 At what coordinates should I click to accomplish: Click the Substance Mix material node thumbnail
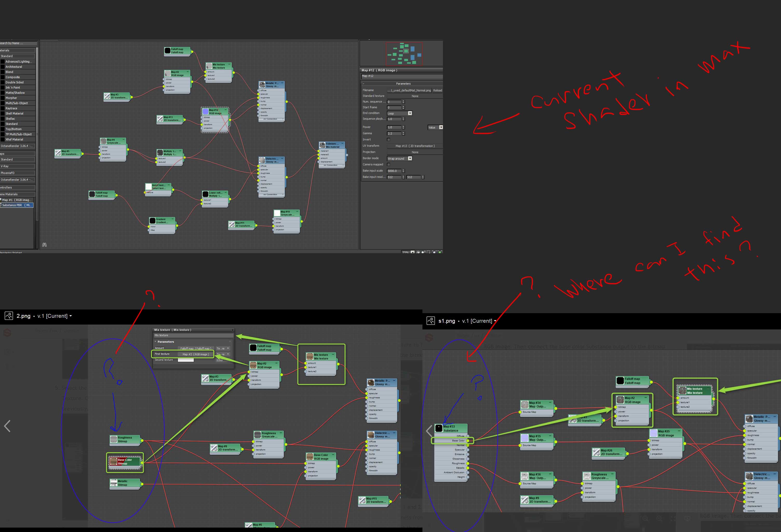click(322, 145)
